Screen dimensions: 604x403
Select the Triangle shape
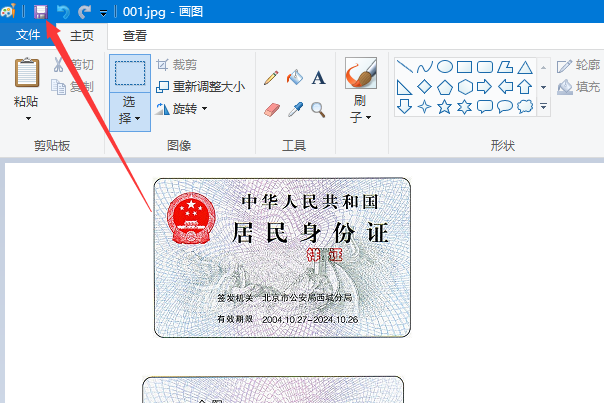coord(525,67)
